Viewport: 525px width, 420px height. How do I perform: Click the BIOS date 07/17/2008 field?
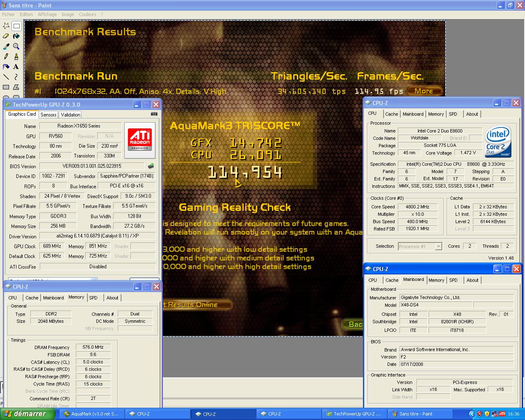(x=456, y=364)
